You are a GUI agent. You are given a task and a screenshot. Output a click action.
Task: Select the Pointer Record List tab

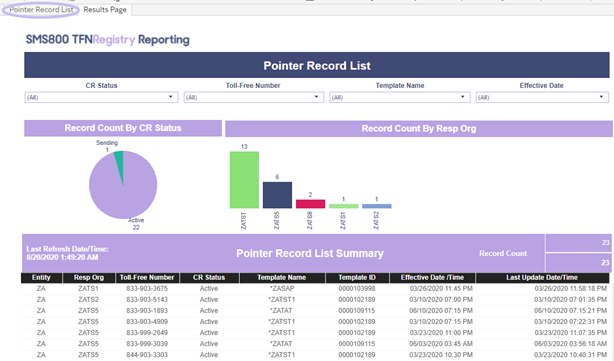click(41, 10)
